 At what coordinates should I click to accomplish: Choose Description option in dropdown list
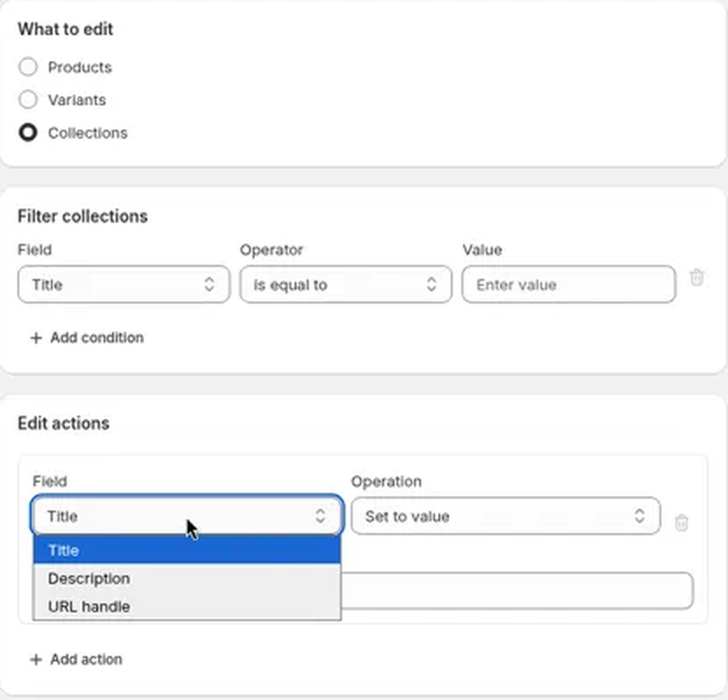coord(187,578)
